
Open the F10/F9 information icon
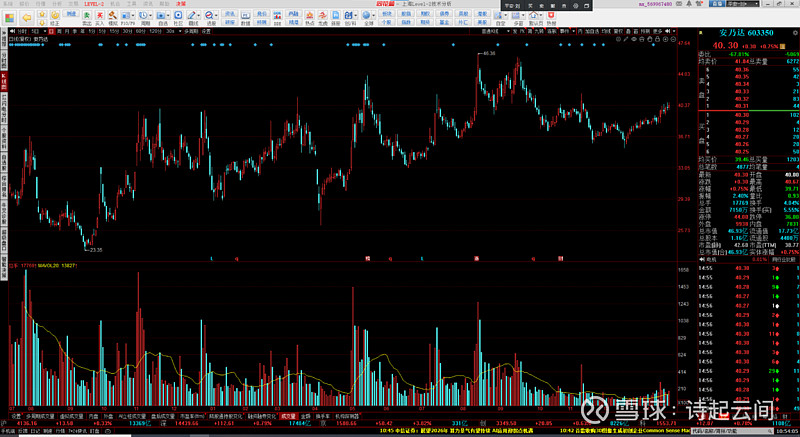coord(125,16)
